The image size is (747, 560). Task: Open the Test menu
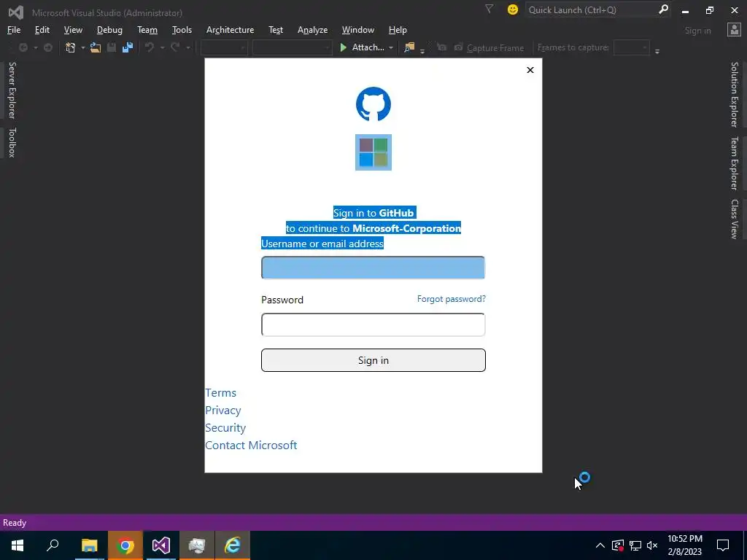[276, 30]
